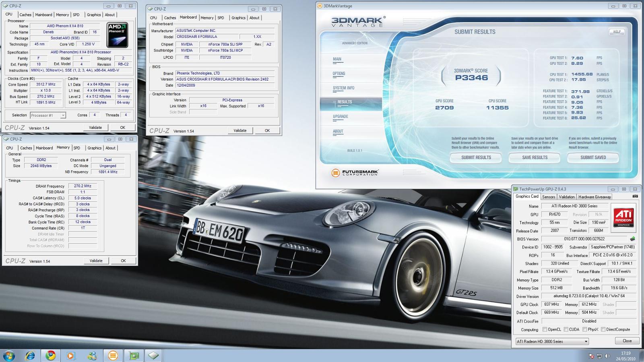Screen dimensions: 644x362
Task: Switch to GPU-Z taskbar icon
Action: click(134, 356)
